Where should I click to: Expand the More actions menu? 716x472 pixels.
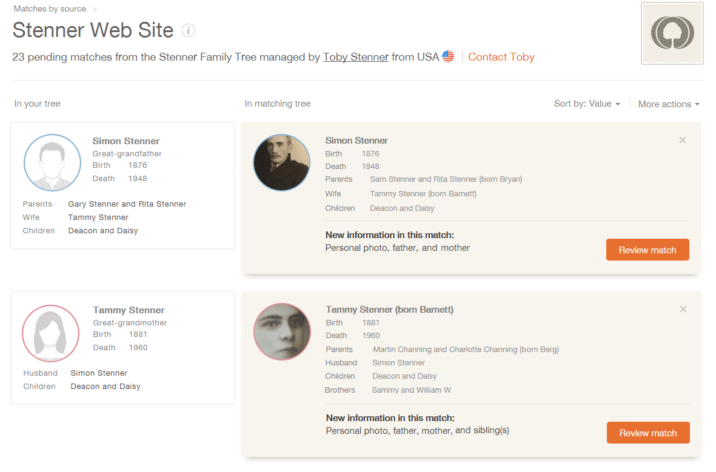669,104
